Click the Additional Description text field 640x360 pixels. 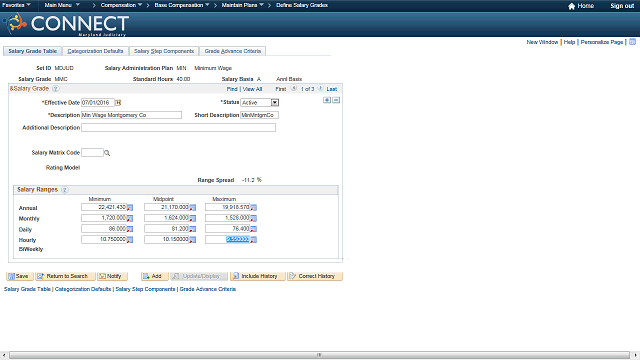[178, 128]
